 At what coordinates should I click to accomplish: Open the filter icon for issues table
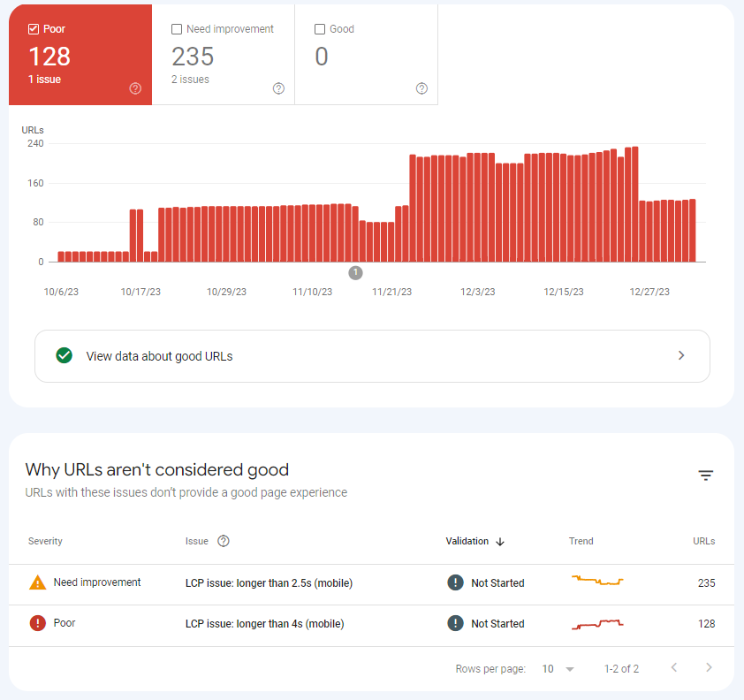706,475
